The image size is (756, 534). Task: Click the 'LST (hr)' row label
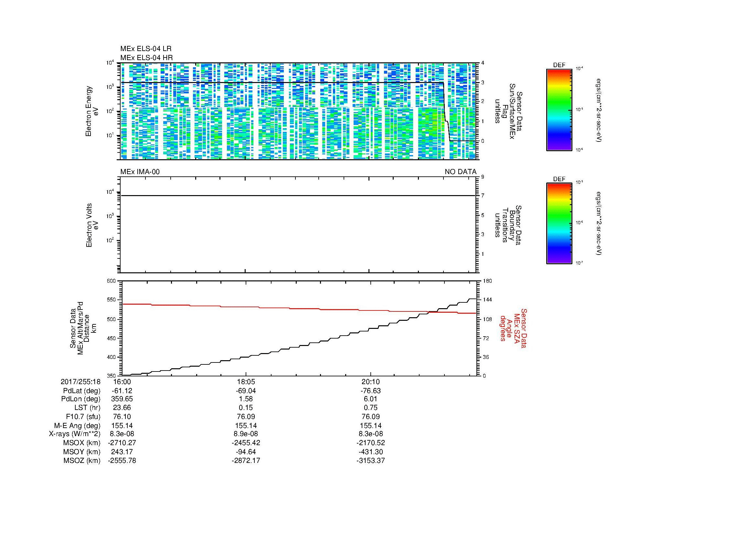(x=88, y=408)
